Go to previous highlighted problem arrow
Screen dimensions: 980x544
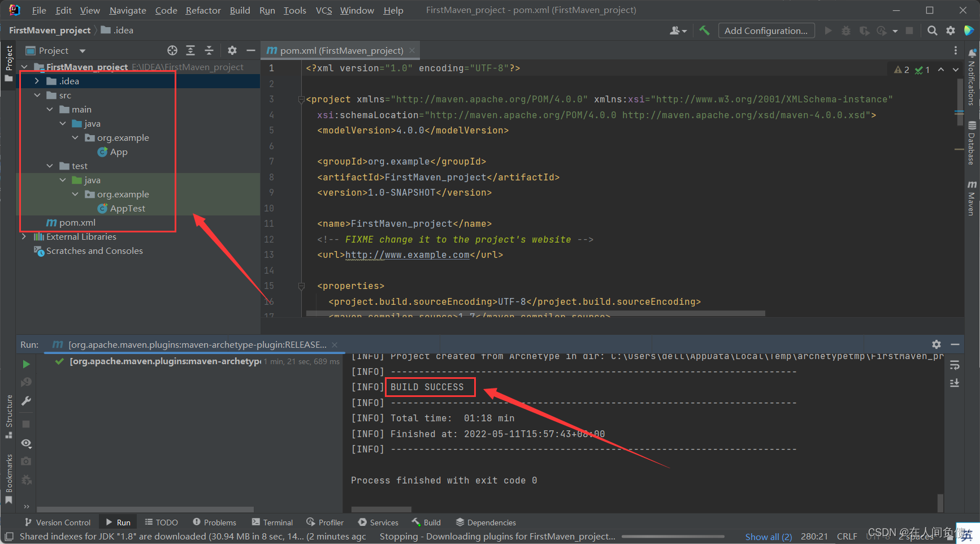[x=941, y=70]
